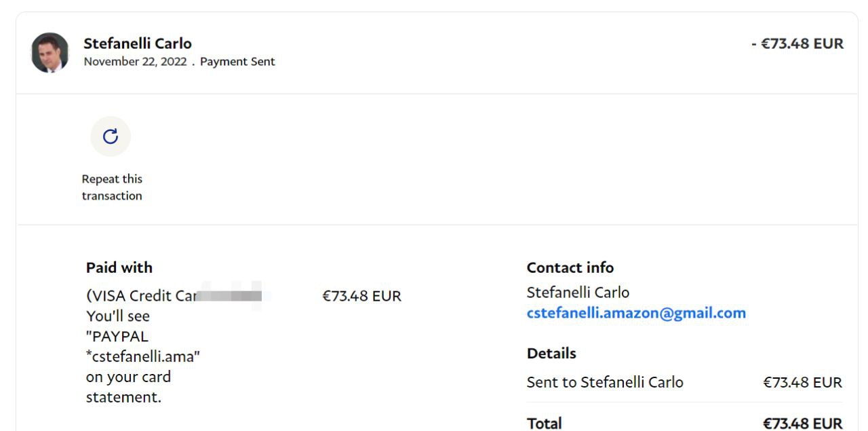Click the "Repeat this transaction" label
This screenshot has width=868, height=431.
(x=112, y=187)
